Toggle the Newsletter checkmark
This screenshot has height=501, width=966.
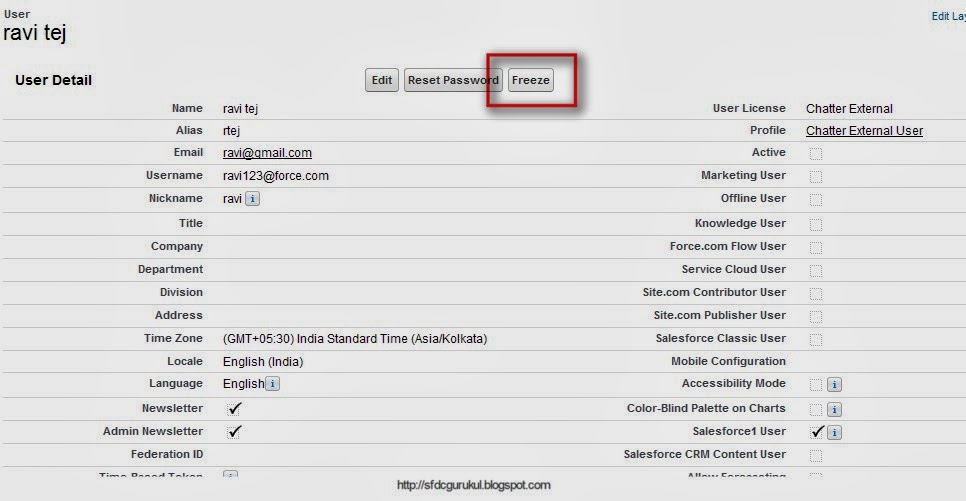(x=234, y=408)
